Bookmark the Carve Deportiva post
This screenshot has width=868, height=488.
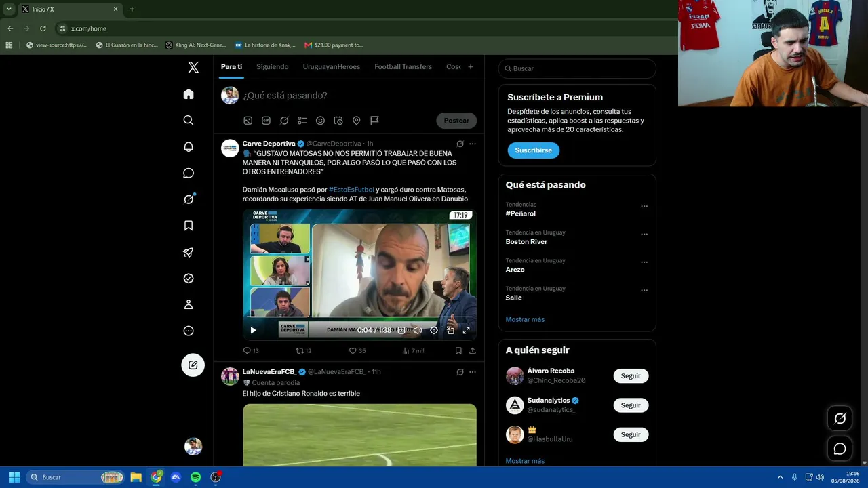[458, 351]
